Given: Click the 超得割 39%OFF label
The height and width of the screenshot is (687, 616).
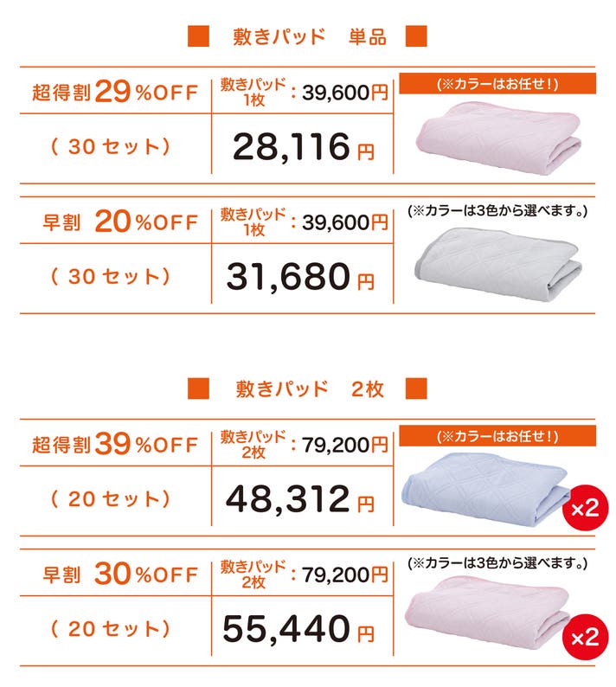Looking at the screenshot, I should tap(114, 444).
